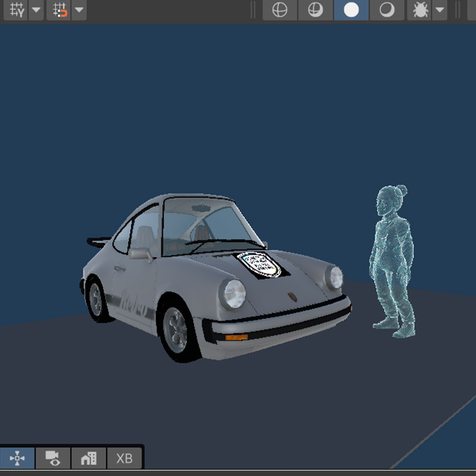Select the buildings scene icon
Viewport: 476px width, 476px height.
pos(89,458)
